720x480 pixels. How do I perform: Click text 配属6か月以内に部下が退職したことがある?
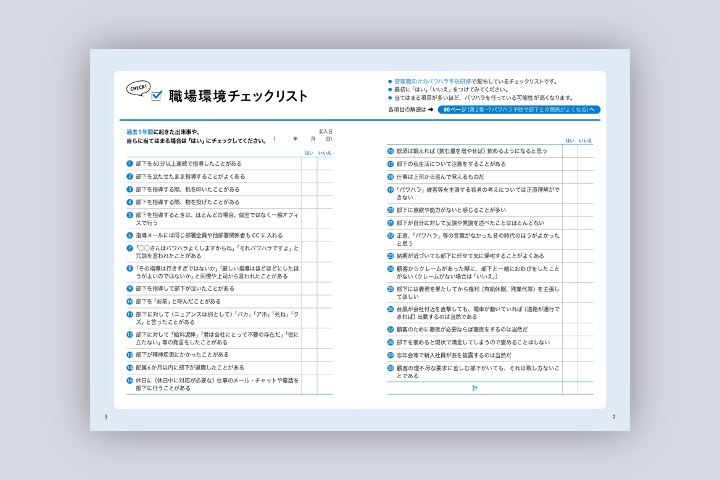[x=190, y=367]
